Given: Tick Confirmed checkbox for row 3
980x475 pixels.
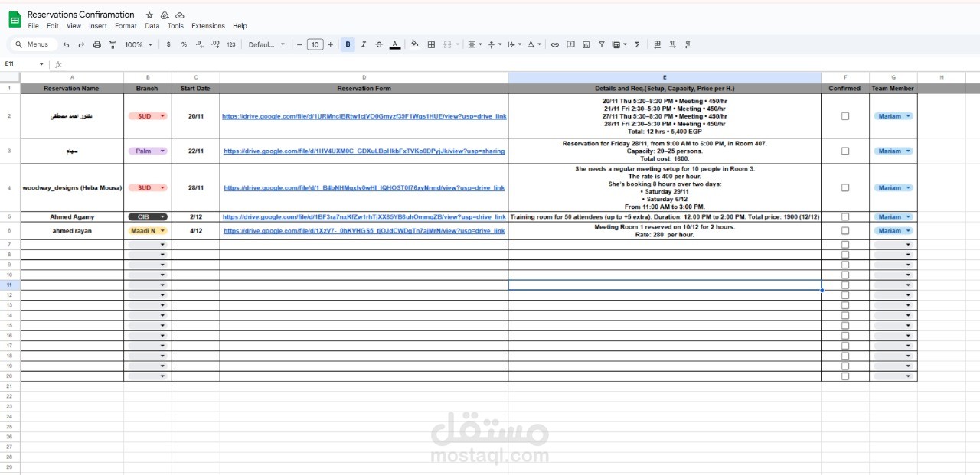Looking at the screenshot, I should (845, 151).
